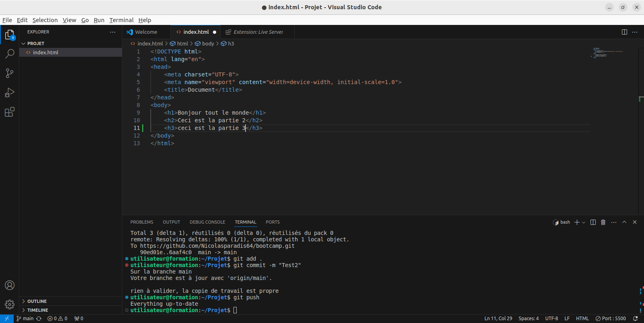
Task: Open the Go menu
Action: pos(85,20)
